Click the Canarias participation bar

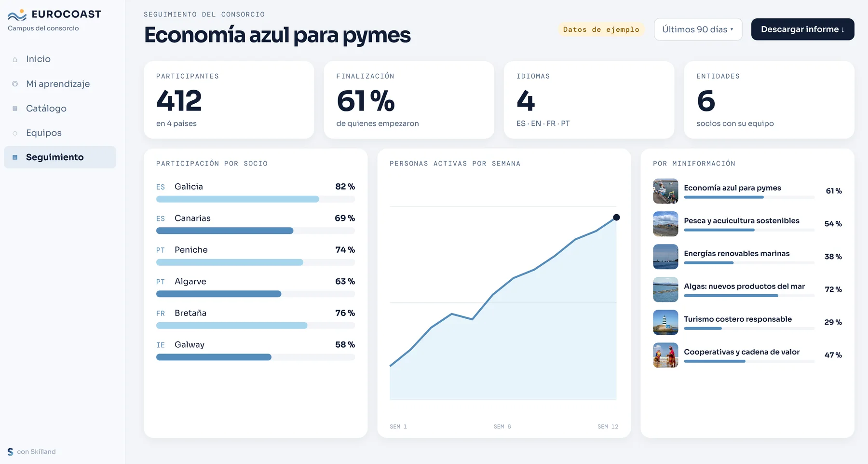click(x=256, y=231)
